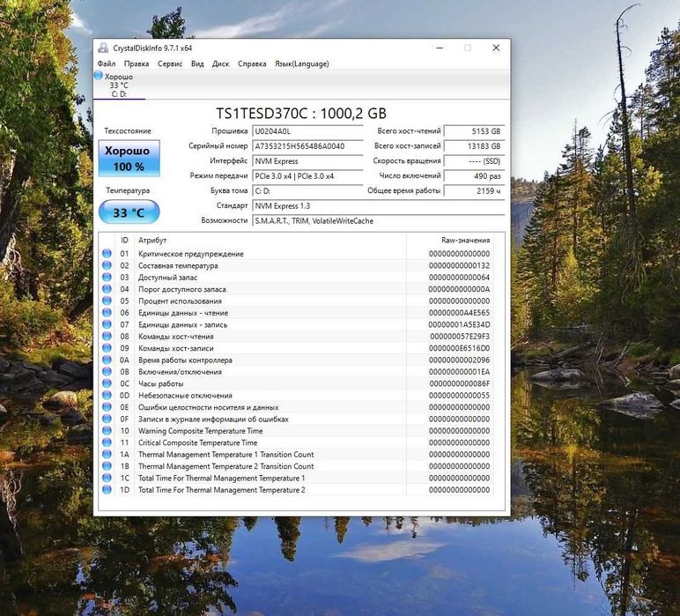
Task: Click the status icon for Порог доступного запаса
Action: (x=107, y=289)
